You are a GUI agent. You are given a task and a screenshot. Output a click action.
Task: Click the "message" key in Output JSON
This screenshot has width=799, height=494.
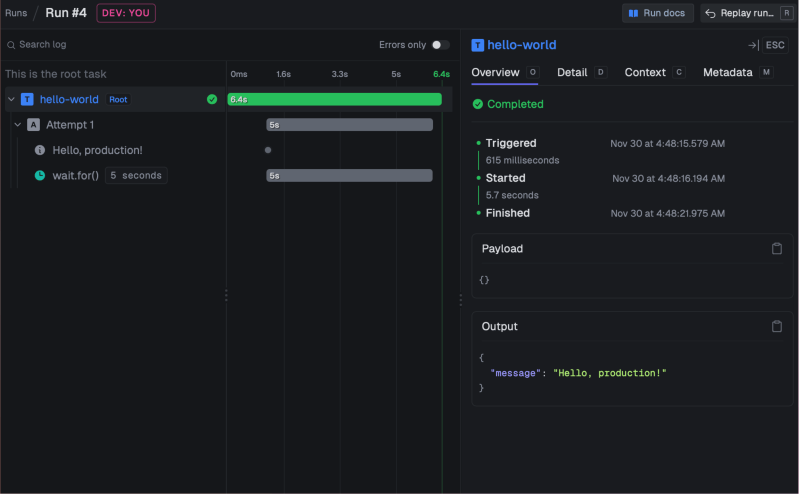515,373
